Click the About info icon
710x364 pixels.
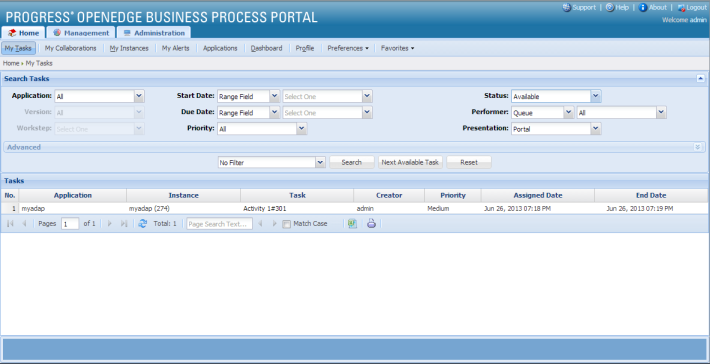[x=643, y=8]
